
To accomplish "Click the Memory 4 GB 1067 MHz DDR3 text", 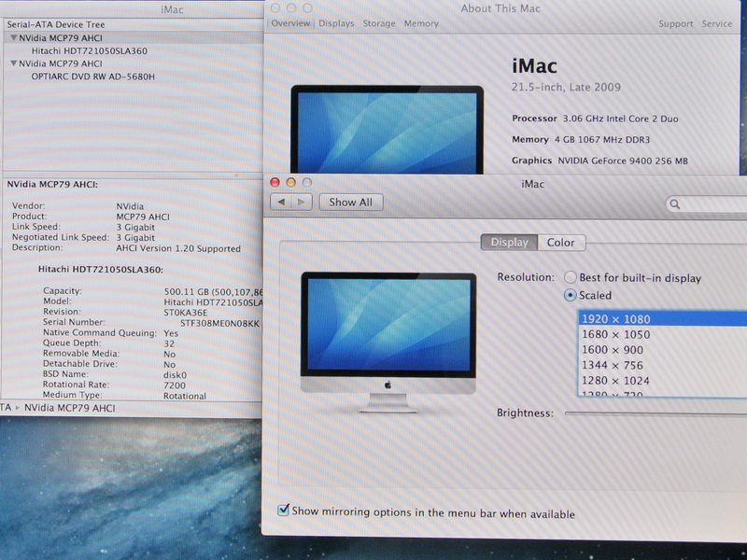I will [581, 139].
